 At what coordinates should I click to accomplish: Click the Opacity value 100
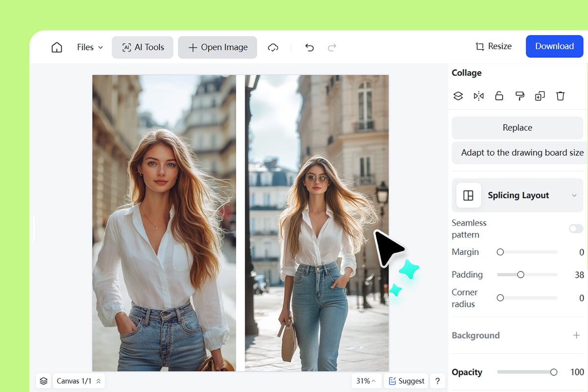pyautogui.click(x=577, y=372)
